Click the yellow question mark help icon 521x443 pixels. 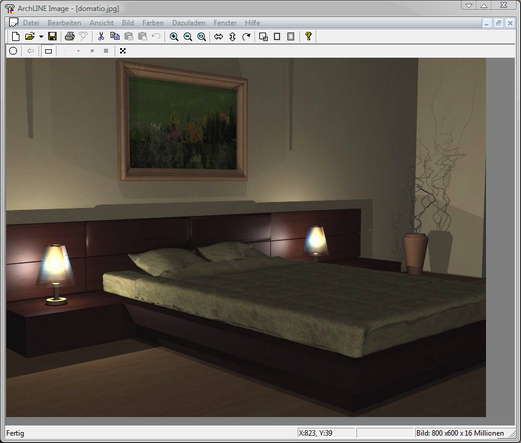tap(308, 36)
